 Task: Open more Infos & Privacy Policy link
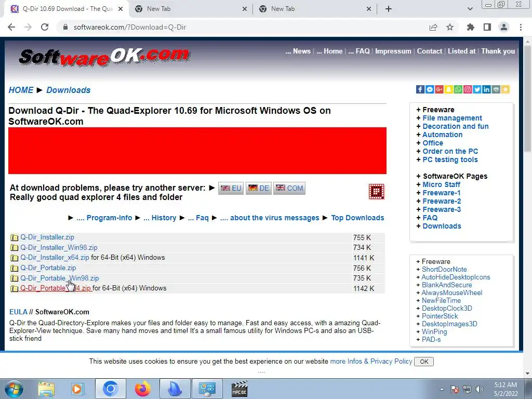(371, 362)
